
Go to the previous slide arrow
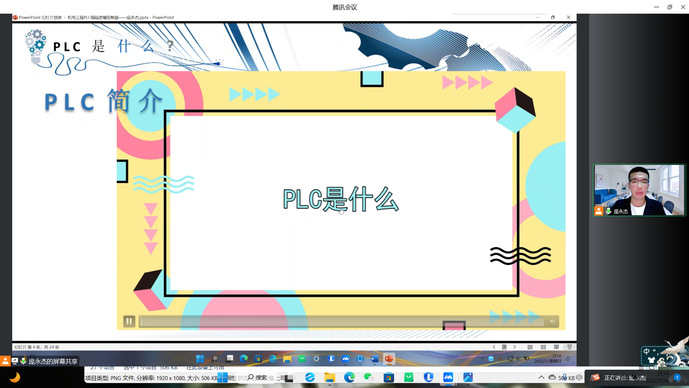click(494, 347)
